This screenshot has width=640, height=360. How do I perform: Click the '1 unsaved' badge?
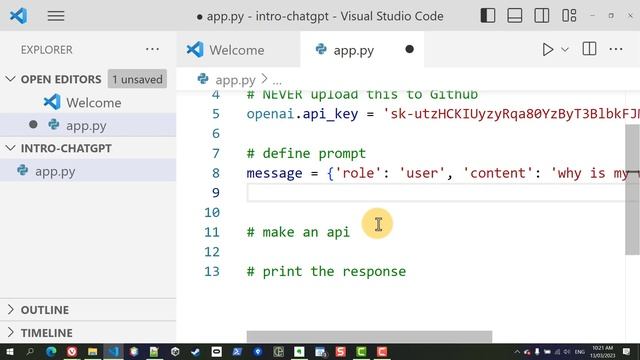tap(138, 79)
